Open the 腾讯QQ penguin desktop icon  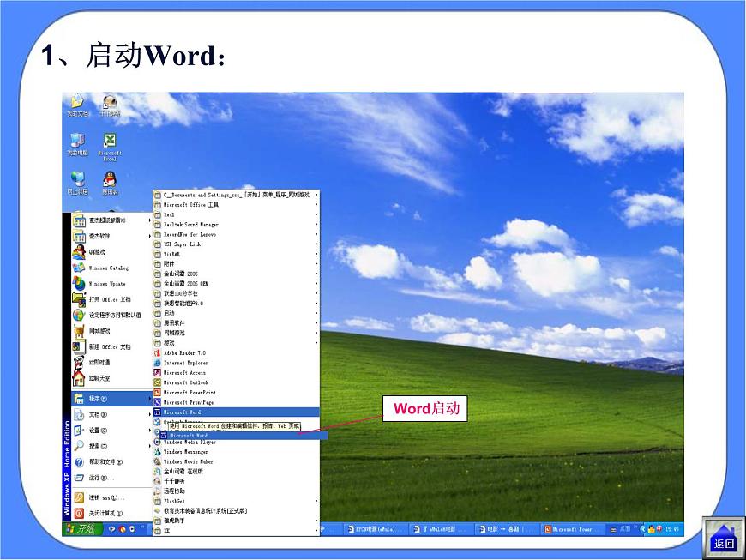pos(110,184)
